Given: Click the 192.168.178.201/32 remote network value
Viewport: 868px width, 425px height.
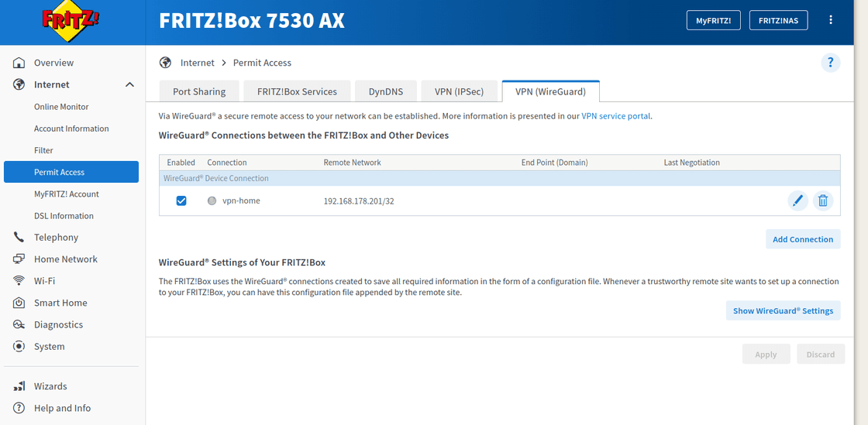Looking at the screenshot, I should (x=359, y=201).
